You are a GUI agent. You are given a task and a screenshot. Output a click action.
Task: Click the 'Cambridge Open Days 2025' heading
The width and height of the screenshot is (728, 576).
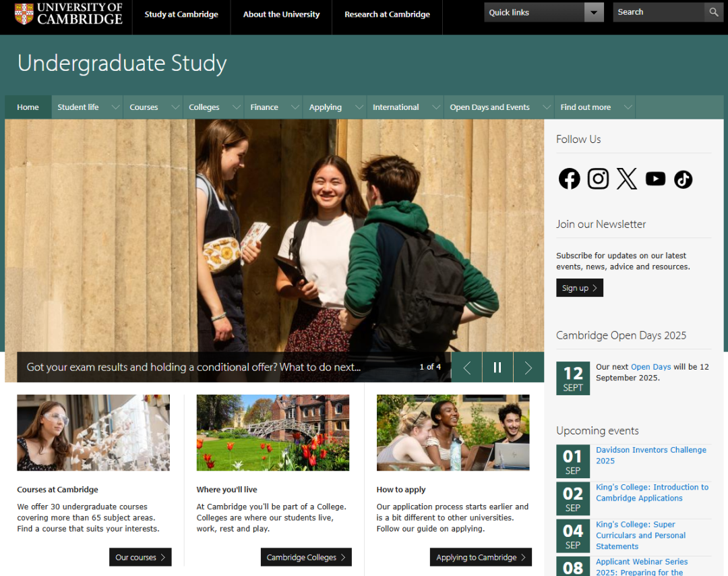click(621, 335)
